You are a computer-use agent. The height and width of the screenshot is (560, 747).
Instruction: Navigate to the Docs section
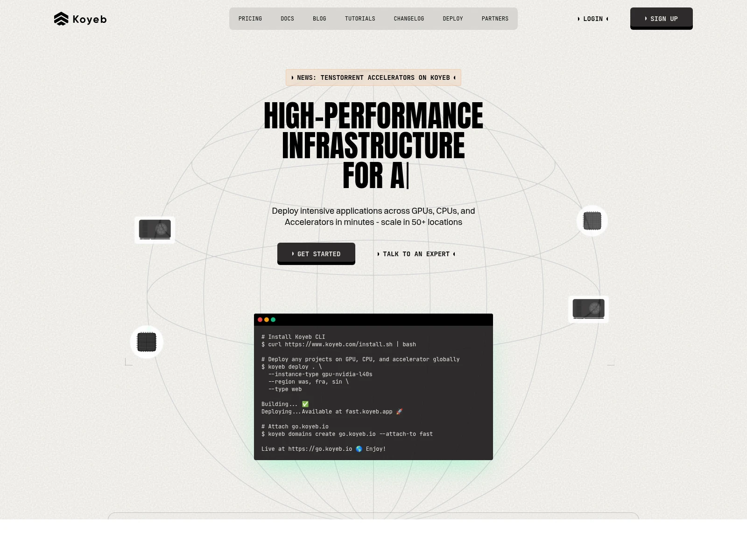tap(287, 19)
